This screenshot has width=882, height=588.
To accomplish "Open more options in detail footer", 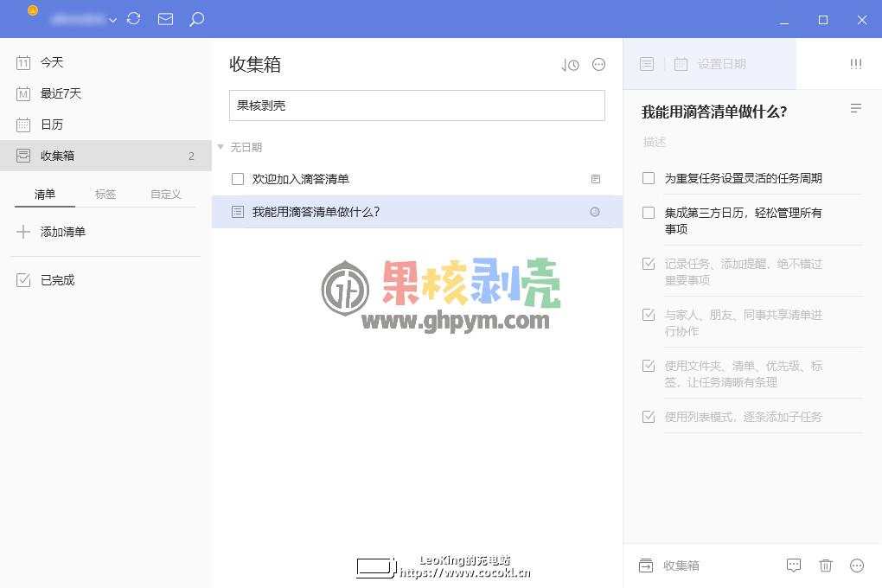I will tap(857, 565).
